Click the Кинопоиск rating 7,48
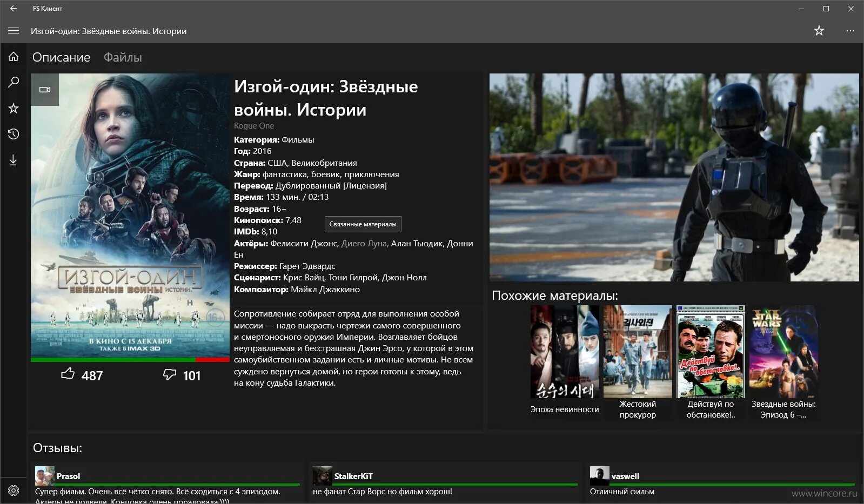This screenshot has height=504, width=864. point(293,220)
